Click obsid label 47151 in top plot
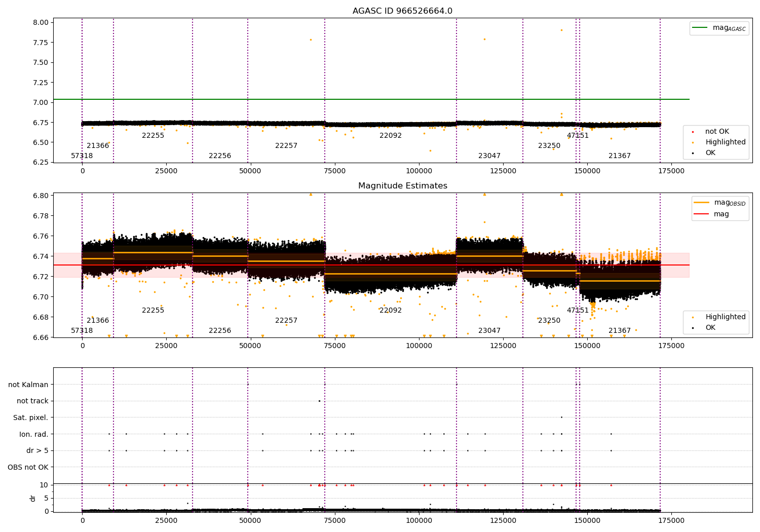 (x=578, y=136)
